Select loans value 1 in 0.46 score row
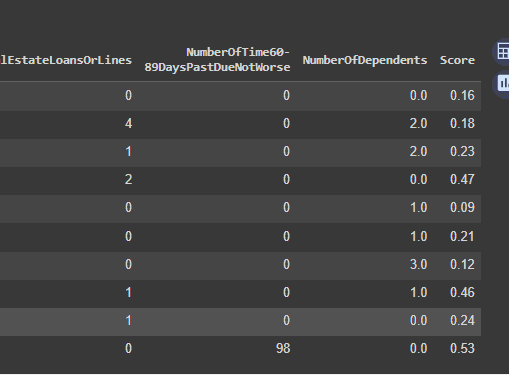This screenshot has width=509, height=375. (128, 293)
